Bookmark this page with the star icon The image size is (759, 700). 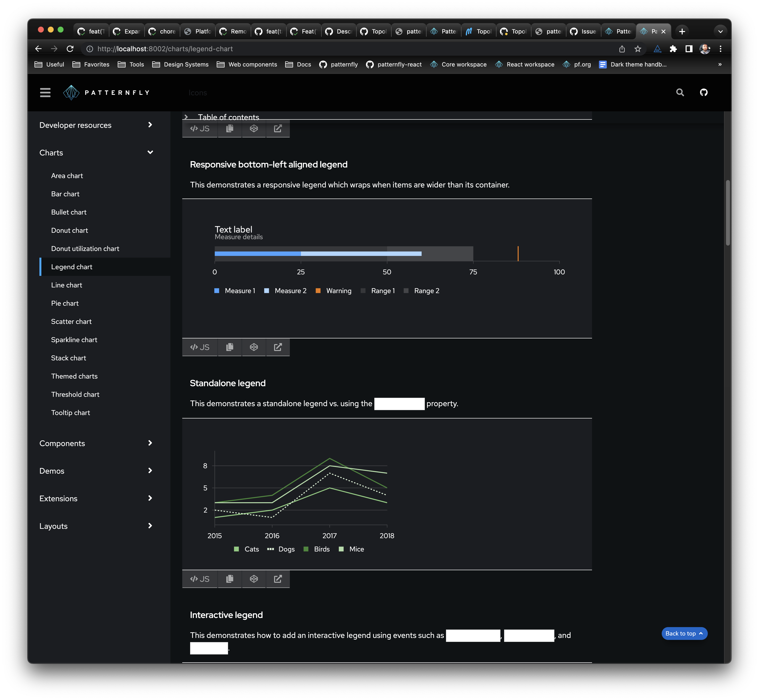coord(638,49)
